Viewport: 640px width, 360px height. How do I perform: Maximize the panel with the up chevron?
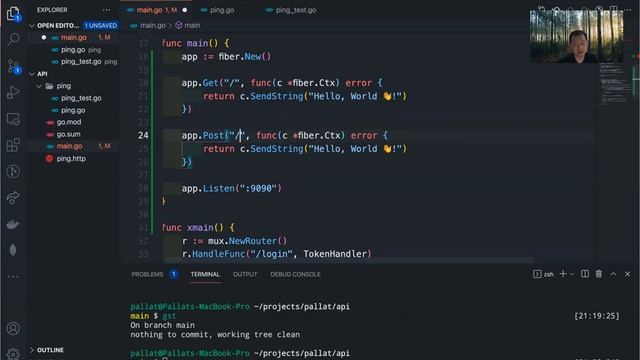pos(613,274)
